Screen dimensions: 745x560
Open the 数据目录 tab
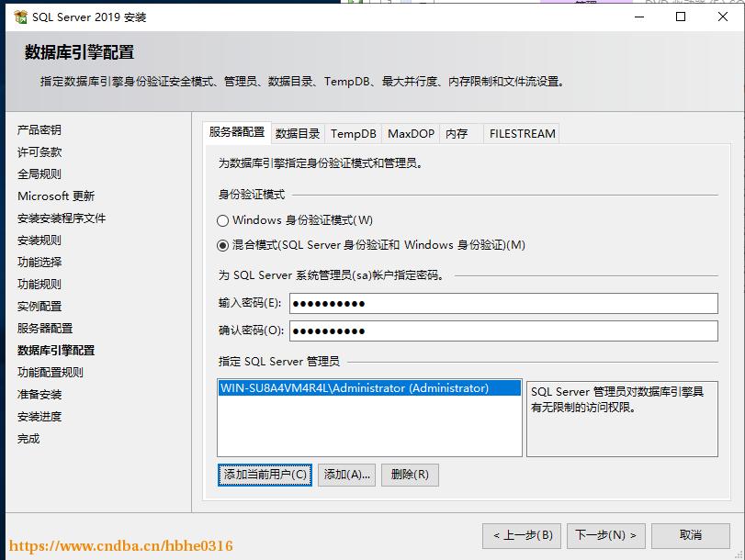click(298, 134)
